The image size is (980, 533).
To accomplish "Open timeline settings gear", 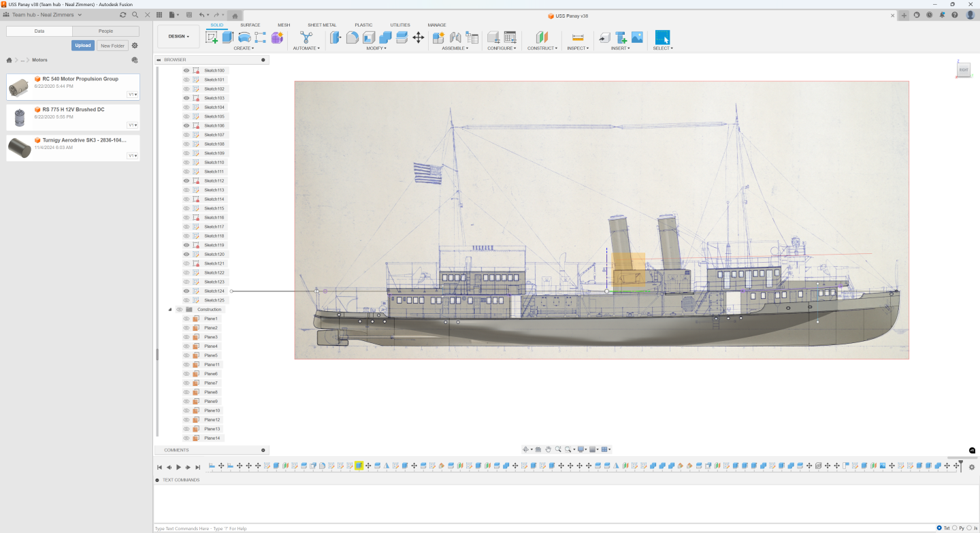I will click(x=971, y=467).
